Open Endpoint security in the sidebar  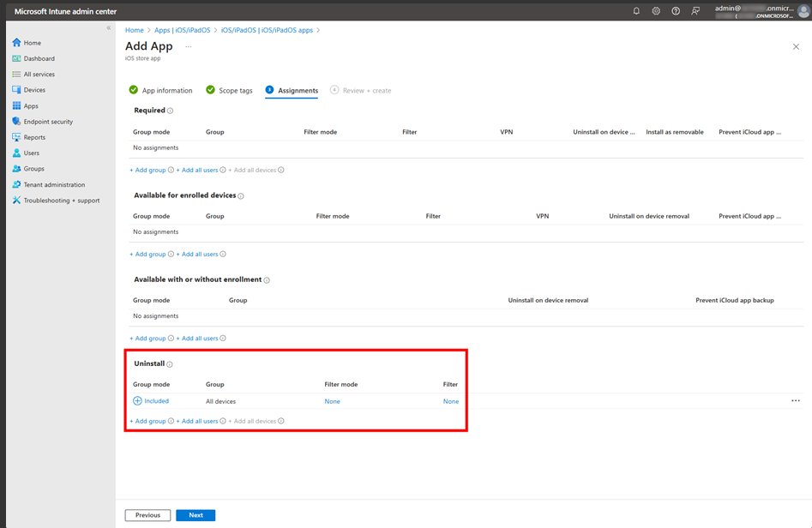[x=48, y=122]
